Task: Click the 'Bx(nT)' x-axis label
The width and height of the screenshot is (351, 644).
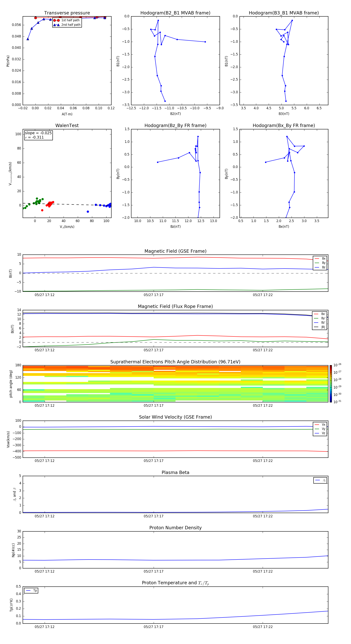Action: [284, 227]
